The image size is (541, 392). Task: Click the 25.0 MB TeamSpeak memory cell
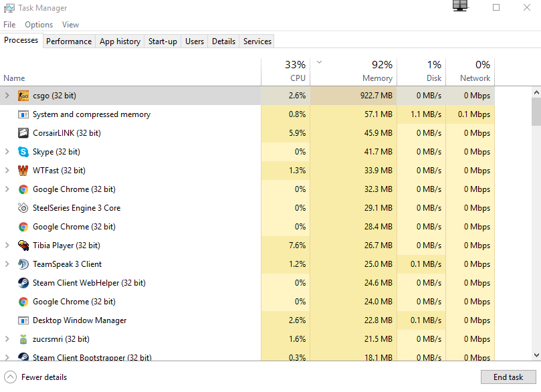click(x=354, y=264)
